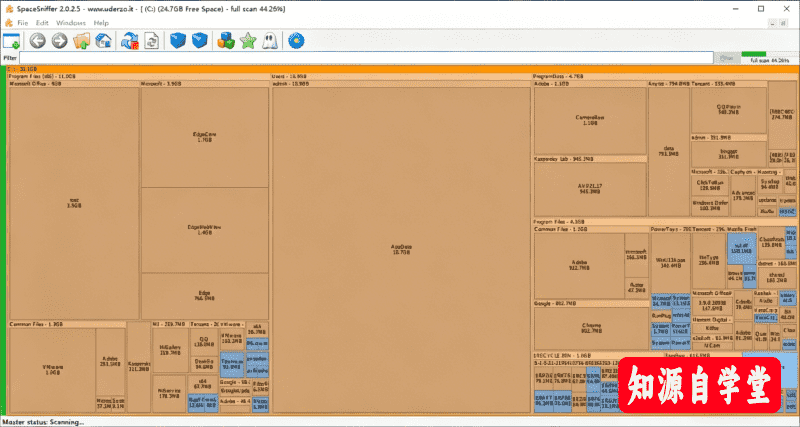This screenshot has width=800, height=427.
Task: Rescan using the document refresh icon
Action: pos(152,41)
